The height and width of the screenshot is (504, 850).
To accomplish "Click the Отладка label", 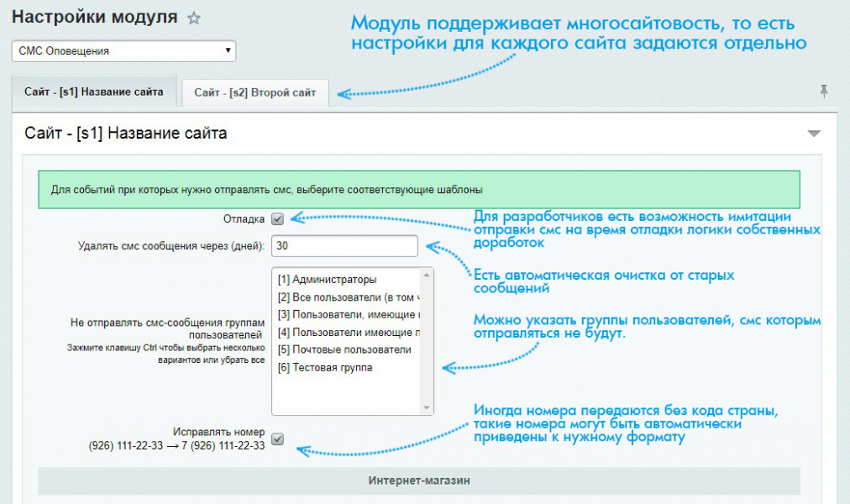I will coord(244,219).
